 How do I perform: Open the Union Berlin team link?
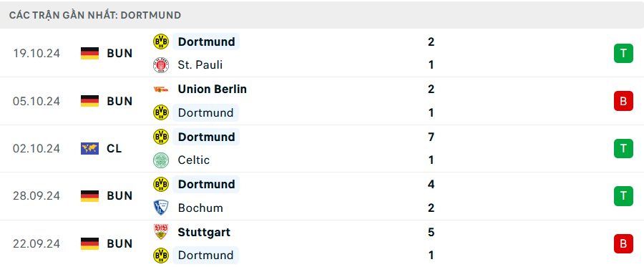[x=213, y=89]
